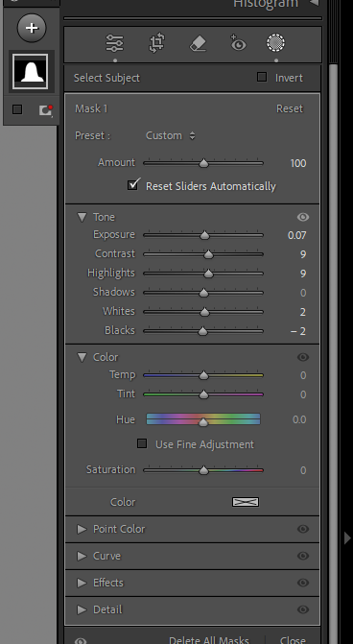The width and height of the screenshot is (353, 644).
Task: Click the Highlights slider handle
Action: (x=208, y=274)
